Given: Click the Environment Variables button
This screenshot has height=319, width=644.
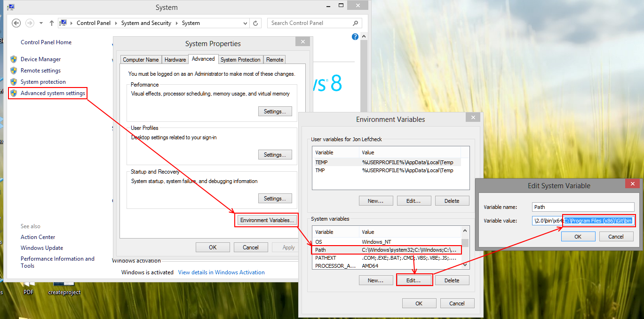Looking at the screenshot, I should tap(267, 220).
